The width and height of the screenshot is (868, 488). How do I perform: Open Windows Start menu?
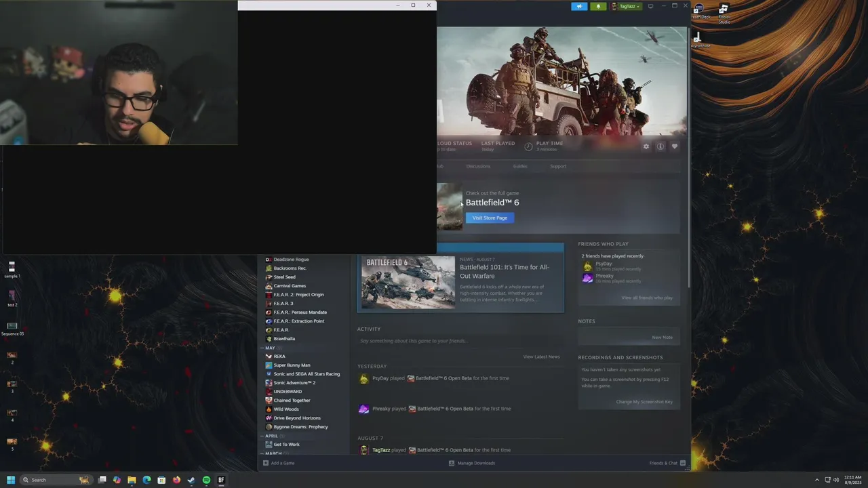pos(10,480)
